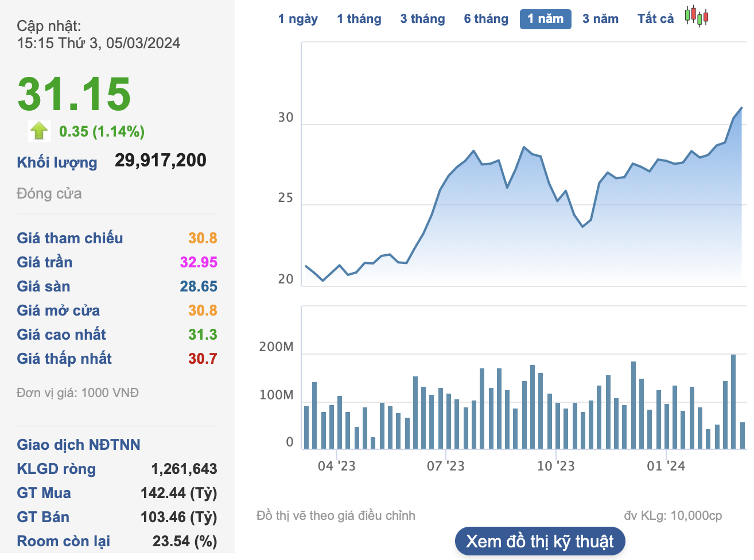Click the đv KLg: 10,000cp unit note
The width and height of the screenshot is (754, 560).
673,516
